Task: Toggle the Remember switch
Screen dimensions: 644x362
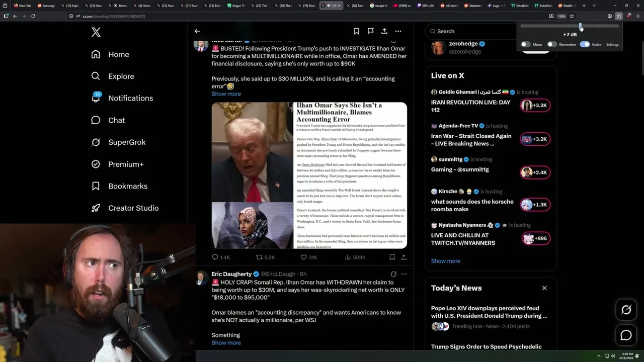Action: coord(552,45)
